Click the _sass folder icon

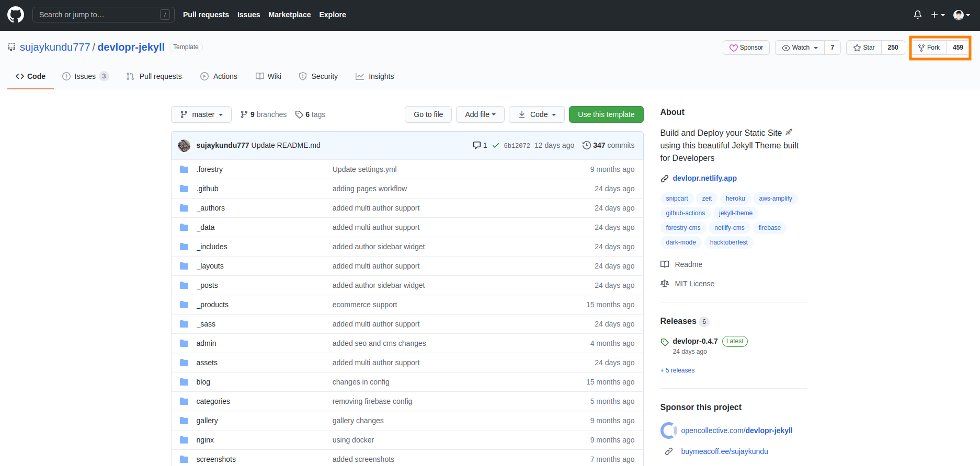[x=184, y=324]
